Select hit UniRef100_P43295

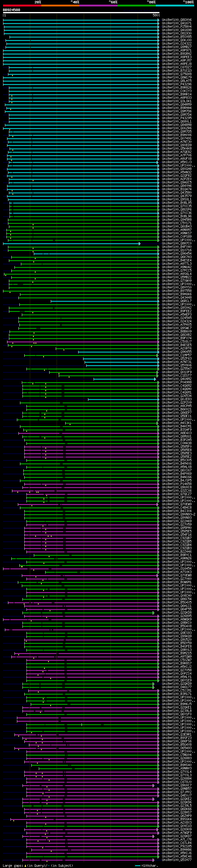[176, 118]
